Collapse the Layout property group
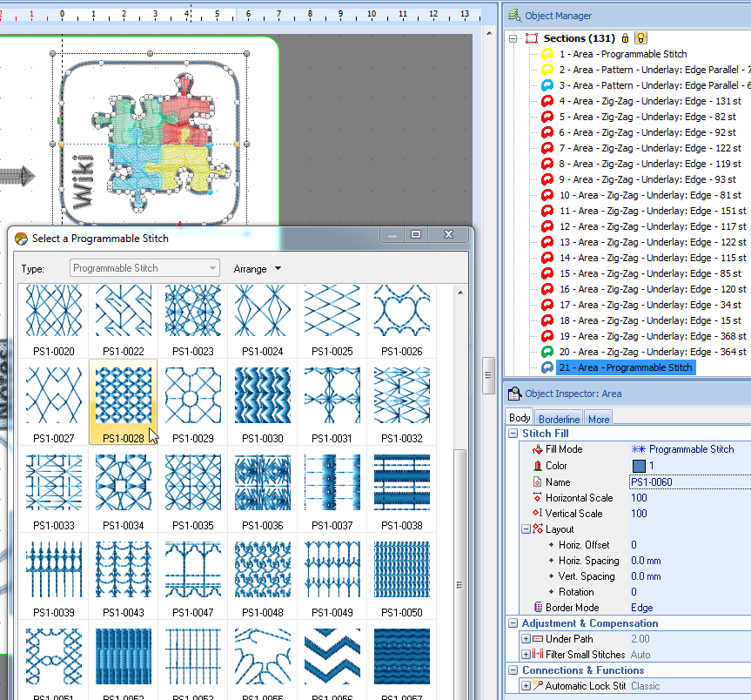This screenshot has height=700, width=751. (526, 529)
